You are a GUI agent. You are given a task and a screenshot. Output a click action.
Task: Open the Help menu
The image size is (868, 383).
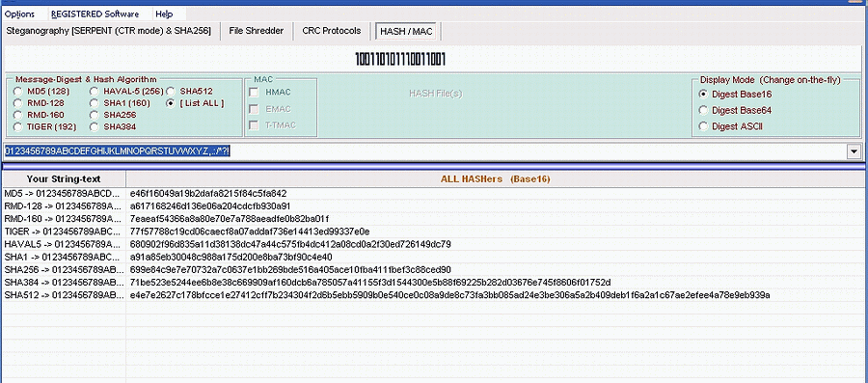pyautogui.click(x=164, y=14)
